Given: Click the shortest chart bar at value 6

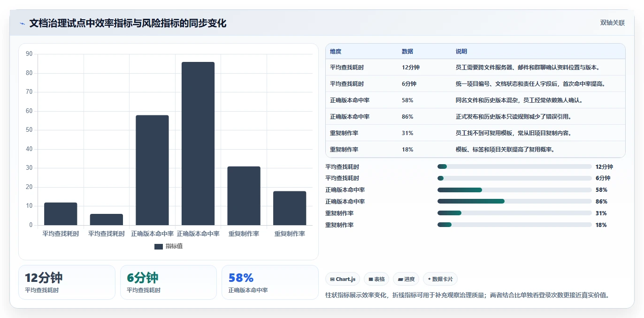Looking at the screenshot, I should pyautogui.click(x=107, y=220).
